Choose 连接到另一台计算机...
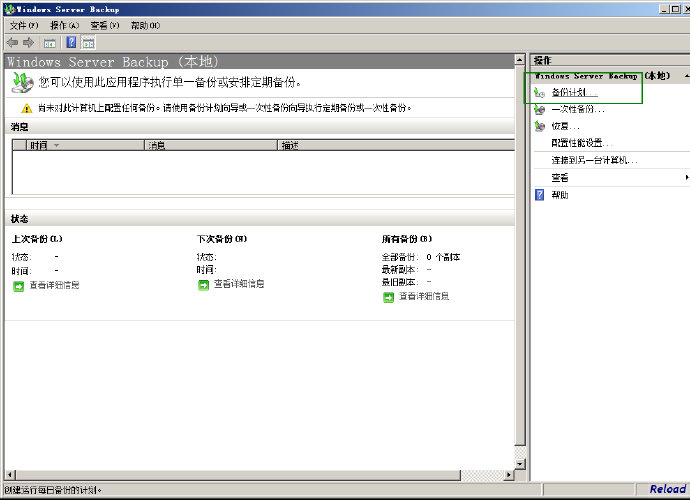The height and width of the screenshot is (500, 690). click(594, 160)
